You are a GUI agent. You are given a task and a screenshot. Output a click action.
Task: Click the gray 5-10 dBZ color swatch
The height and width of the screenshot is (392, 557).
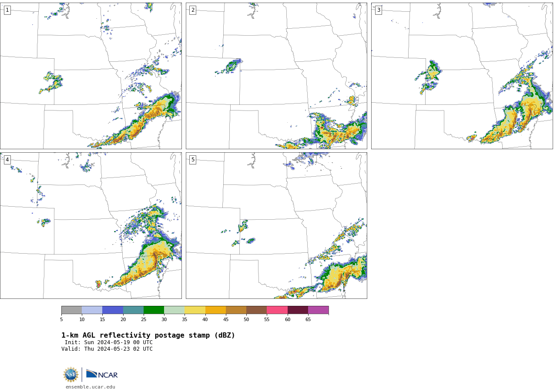pos(72,310)
